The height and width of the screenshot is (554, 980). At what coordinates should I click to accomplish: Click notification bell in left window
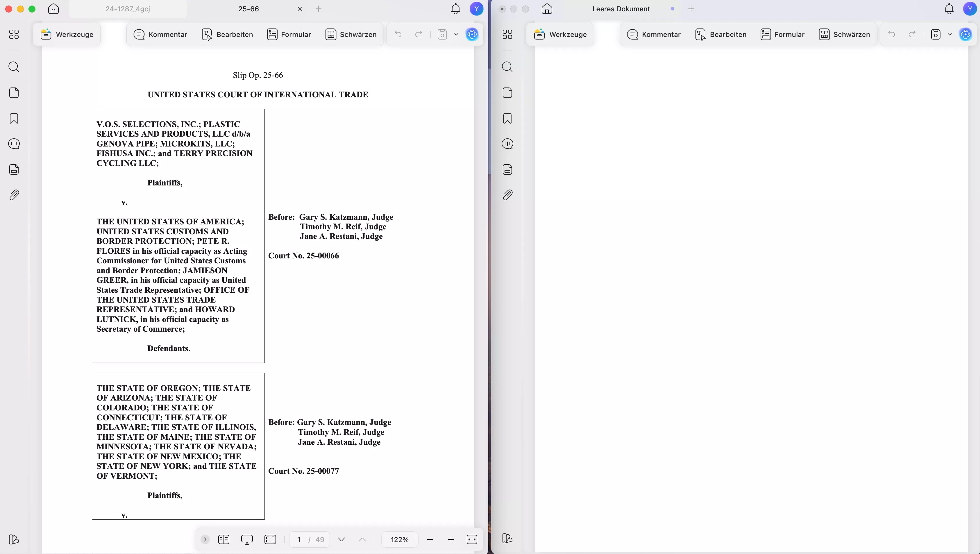coord(455,9)
